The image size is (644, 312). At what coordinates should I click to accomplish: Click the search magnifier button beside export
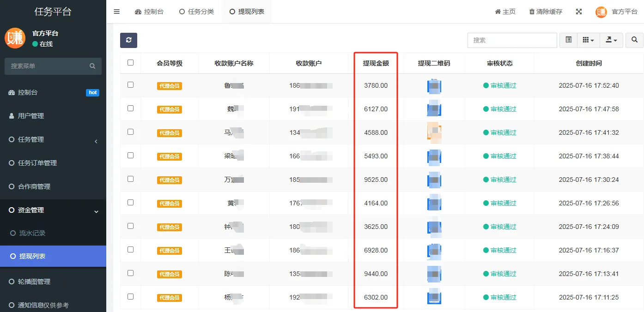634,40
